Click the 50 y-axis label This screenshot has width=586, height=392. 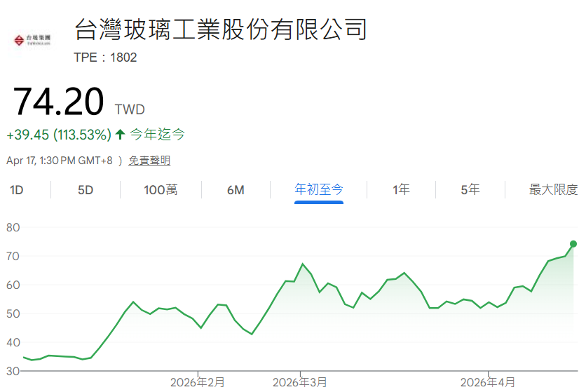point(13,313)
